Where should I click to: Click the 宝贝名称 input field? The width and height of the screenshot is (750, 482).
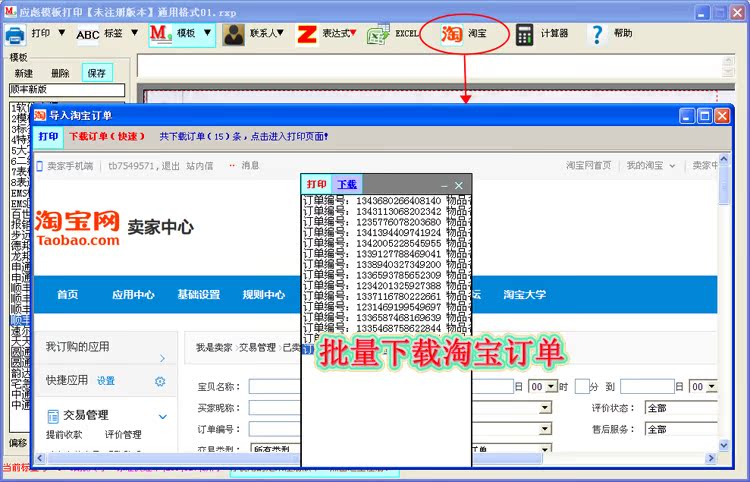coord(275,386)
